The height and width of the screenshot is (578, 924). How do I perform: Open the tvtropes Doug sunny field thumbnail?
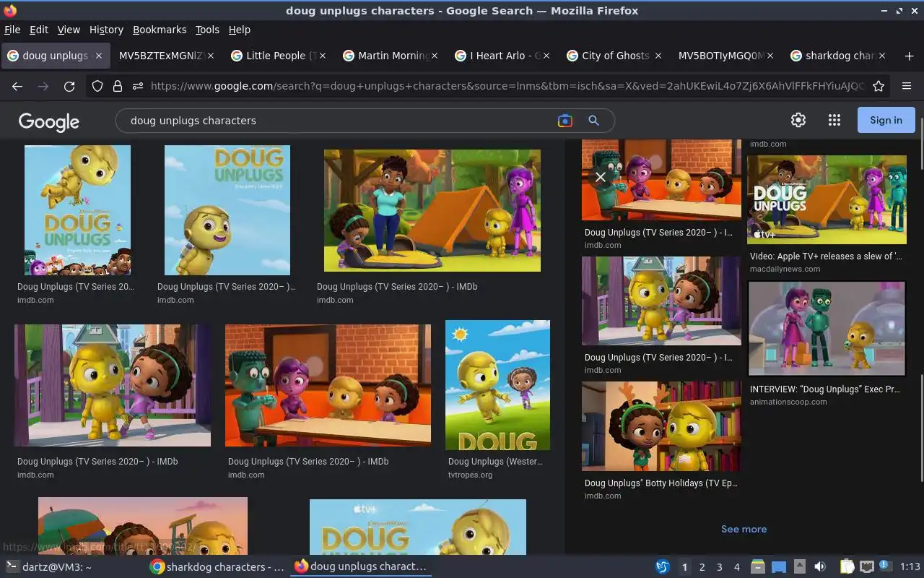497,385
